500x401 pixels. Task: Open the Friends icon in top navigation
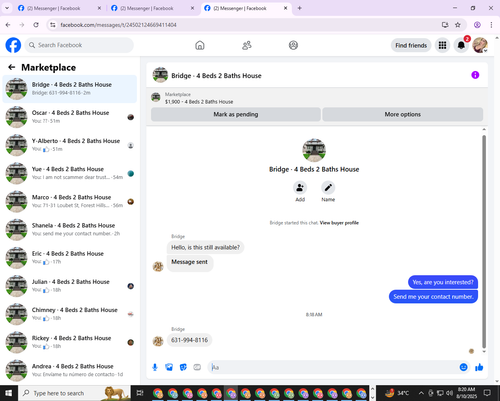click(x=247, y=45)
